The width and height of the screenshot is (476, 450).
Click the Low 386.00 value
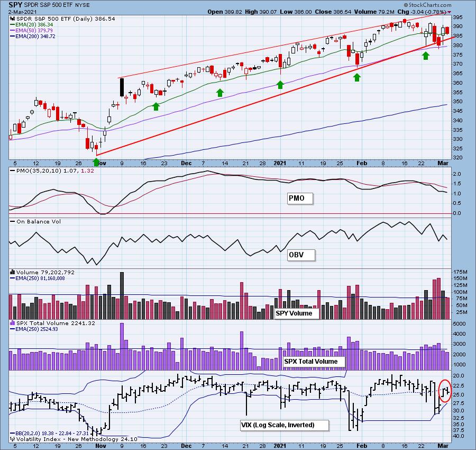click(296, 12)
